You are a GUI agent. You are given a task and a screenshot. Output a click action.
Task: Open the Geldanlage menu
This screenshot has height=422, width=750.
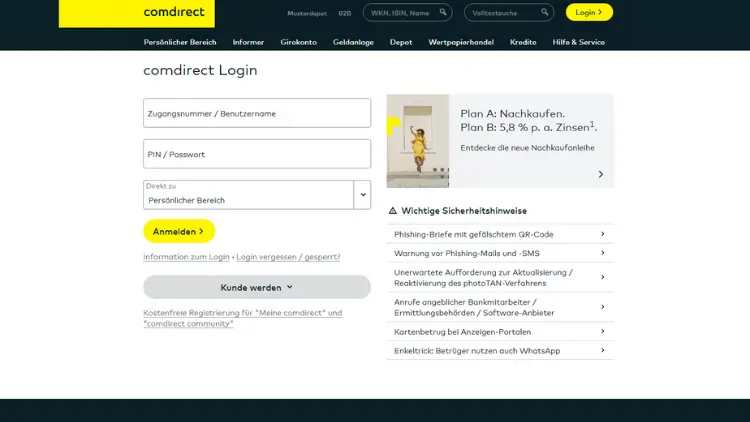pos(353,42)
